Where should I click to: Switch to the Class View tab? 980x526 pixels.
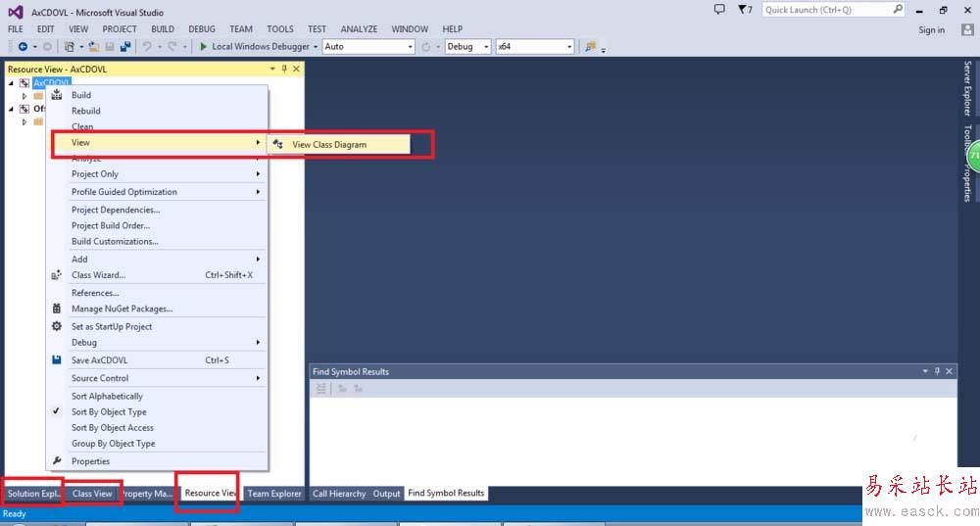(92, 494)
